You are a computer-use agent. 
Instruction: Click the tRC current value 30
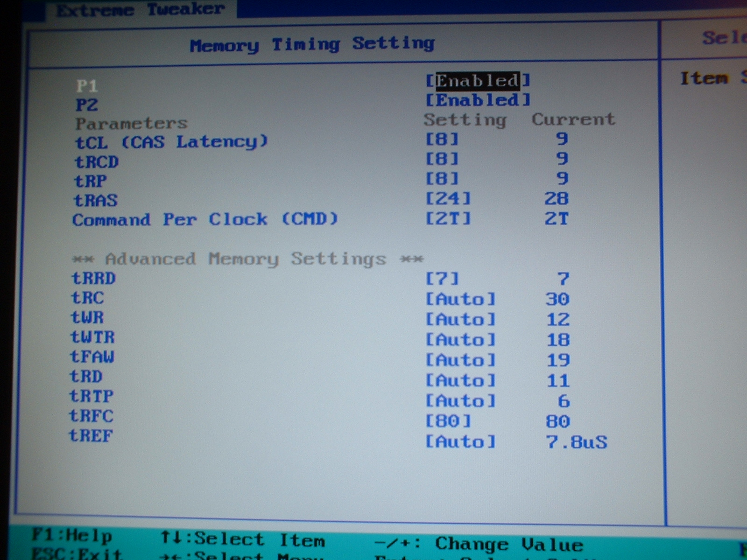[x=557, y=299]
